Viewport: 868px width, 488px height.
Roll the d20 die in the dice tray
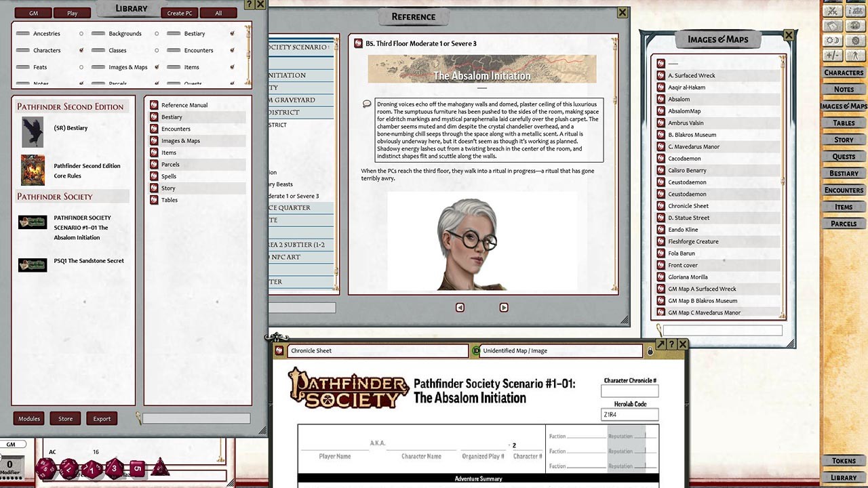coord(45,468)
